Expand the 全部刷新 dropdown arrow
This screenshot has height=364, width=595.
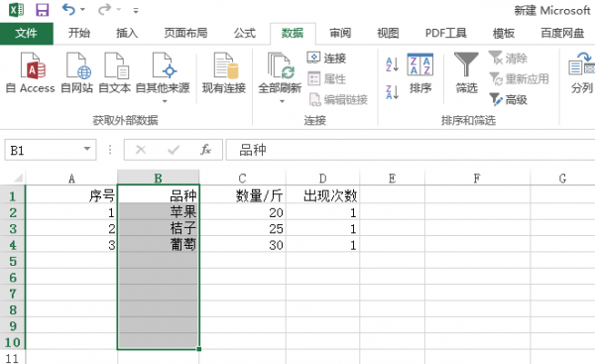tap(282, 101)
